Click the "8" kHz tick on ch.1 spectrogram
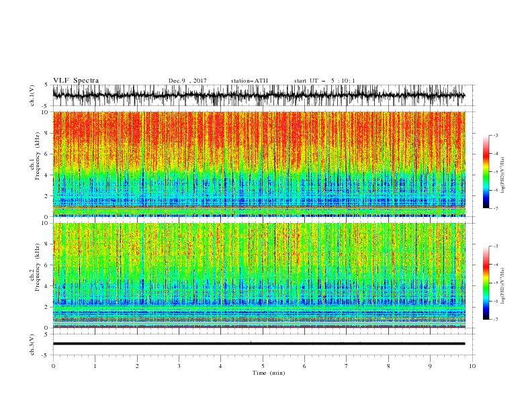Image resolution: width=532 pixels, height=411 pixels. 46,133
